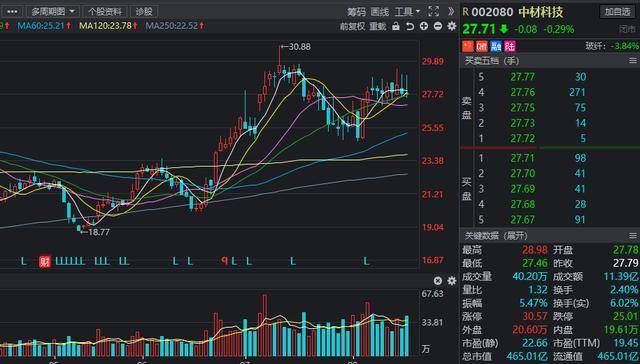Viewport: 640px width, 364px height.
Task: Click 融 margin trading badge
Action: (496, 46)
